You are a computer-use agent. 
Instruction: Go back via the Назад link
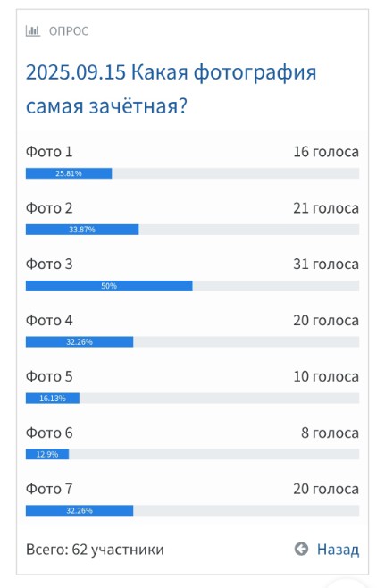pos(338,550)
